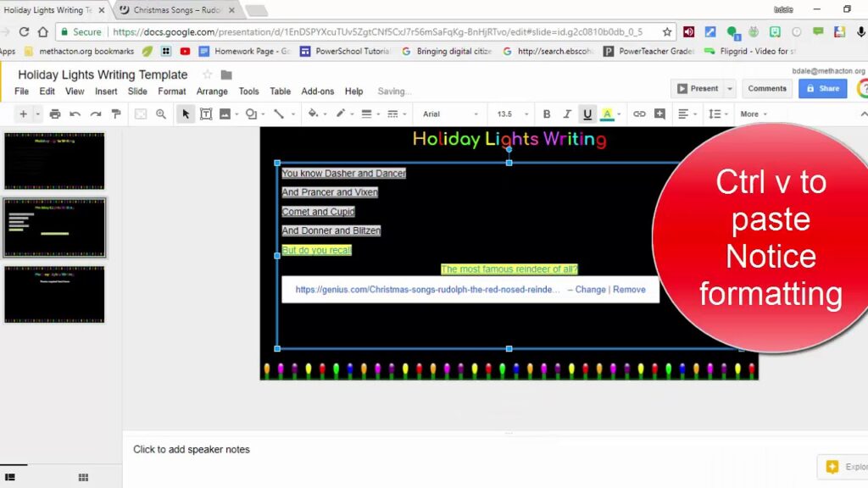Open the Format menu

click(x=171, y=91)
